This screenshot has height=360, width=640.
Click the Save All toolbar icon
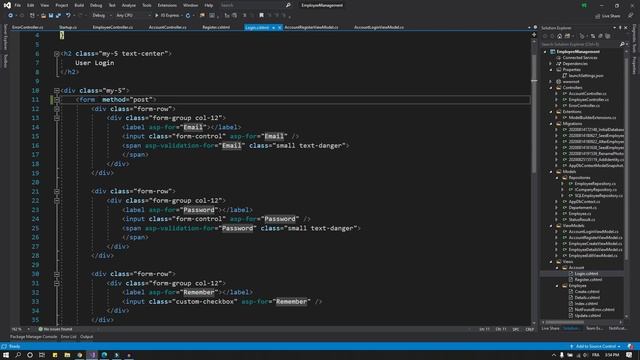click(x=58, y=16)
